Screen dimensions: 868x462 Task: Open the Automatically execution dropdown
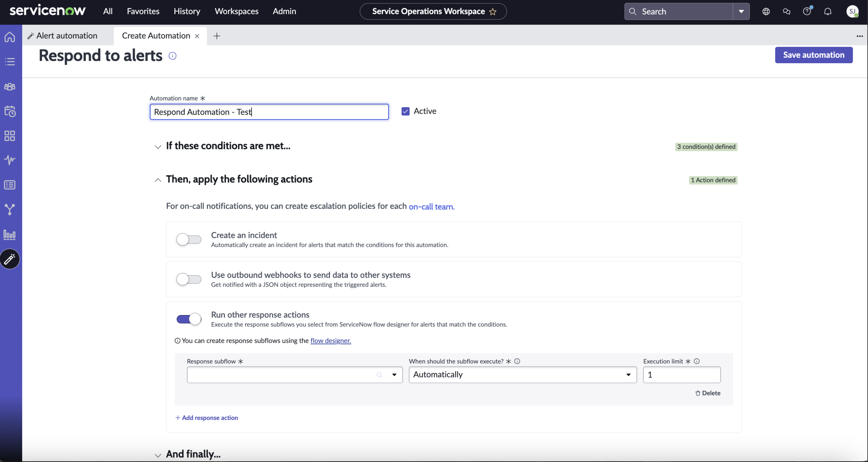(523, 374)
